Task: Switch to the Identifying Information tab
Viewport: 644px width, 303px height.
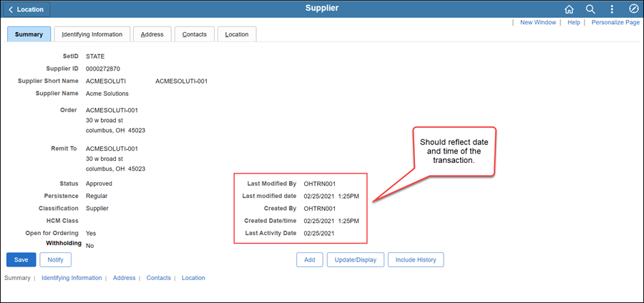Action: [92, 34]
